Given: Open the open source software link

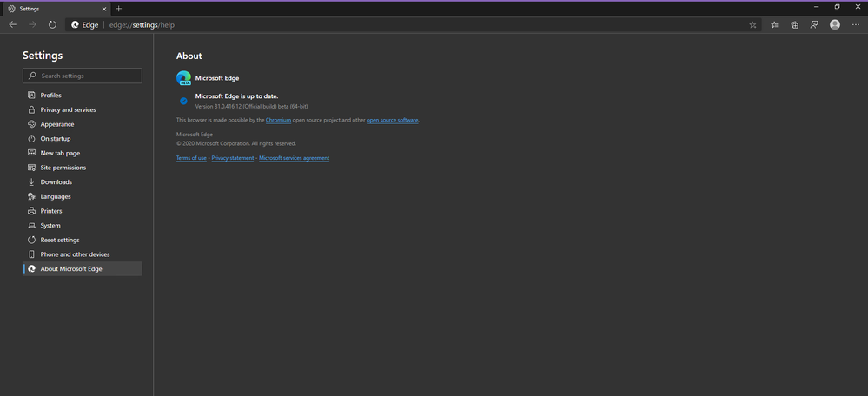Looking at the screenshot, I should [393, 120].
